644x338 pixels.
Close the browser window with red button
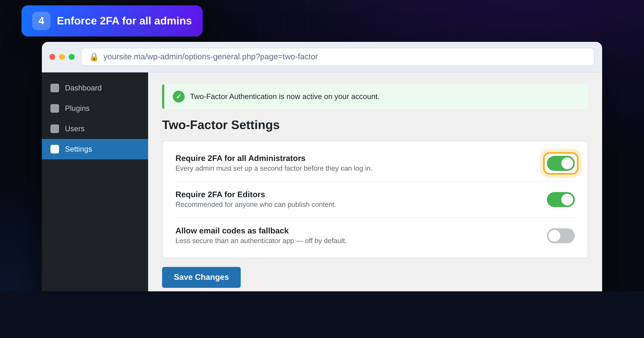[x=52, y=57]
